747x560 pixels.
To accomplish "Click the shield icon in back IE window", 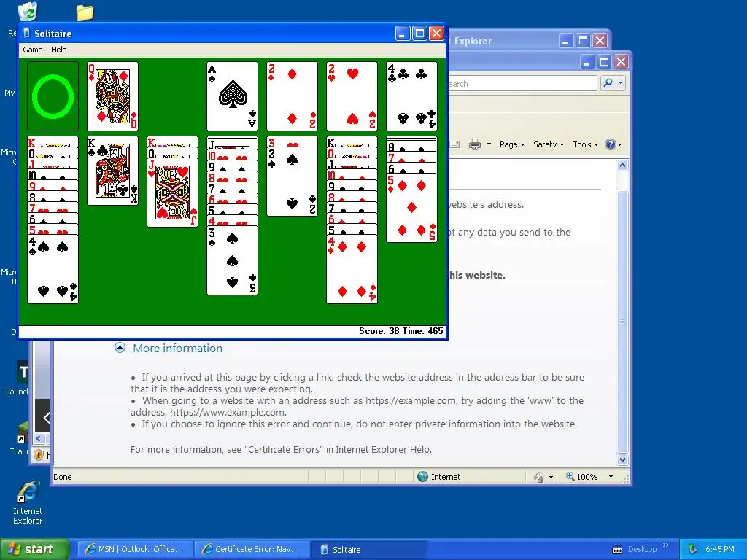I will point(39,455).
